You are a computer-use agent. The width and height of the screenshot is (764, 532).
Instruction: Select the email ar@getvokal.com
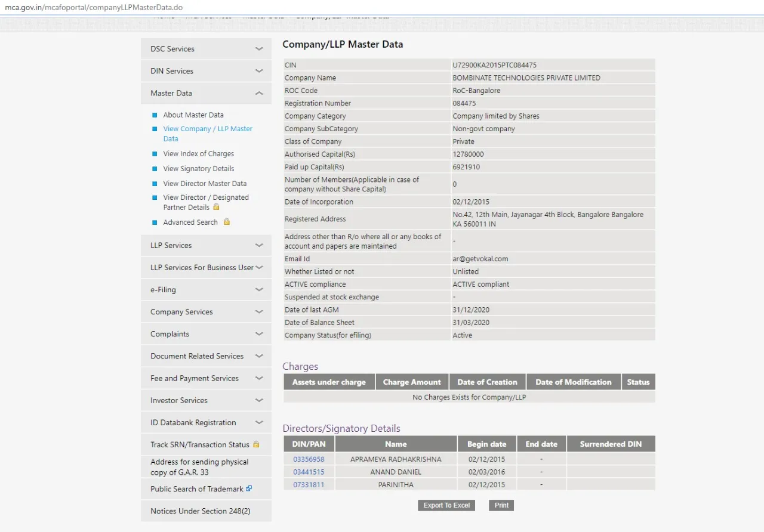pos(480,259)
